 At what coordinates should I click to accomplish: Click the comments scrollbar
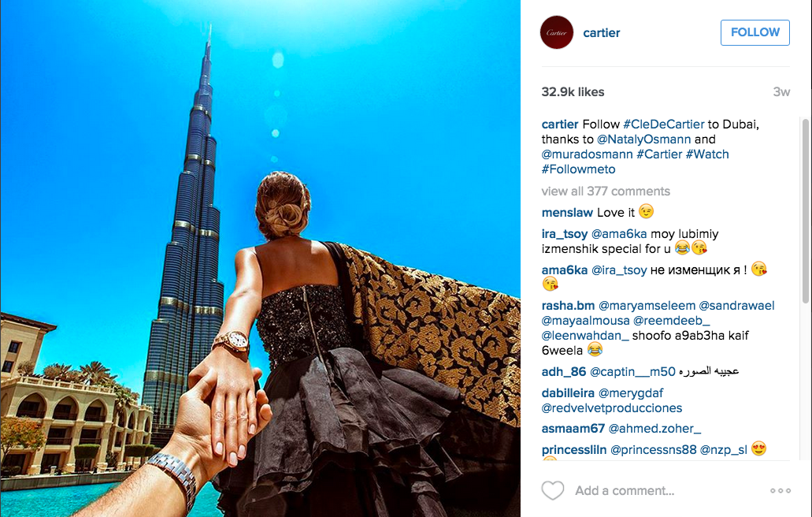pyautogui.click(x=805, y=211)
